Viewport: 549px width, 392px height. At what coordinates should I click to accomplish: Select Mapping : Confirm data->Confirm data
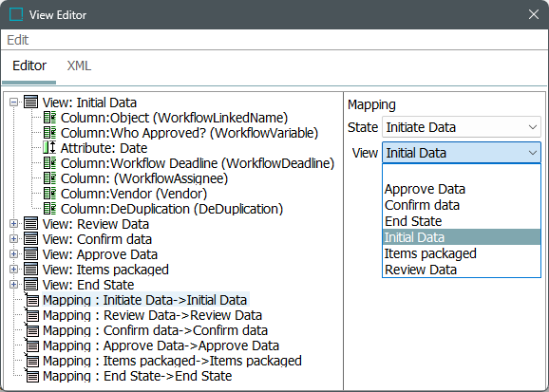(155, 330)
